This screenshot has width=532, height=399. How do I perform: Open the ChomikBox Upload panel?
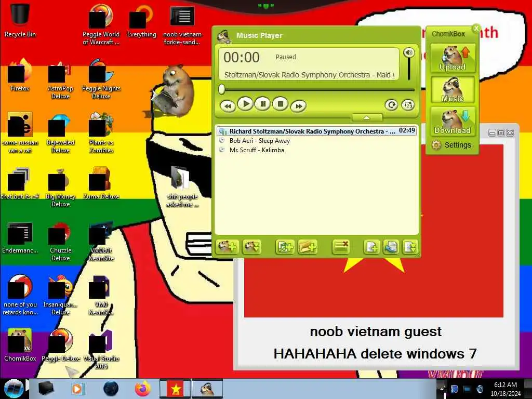[x=453, y=58]
